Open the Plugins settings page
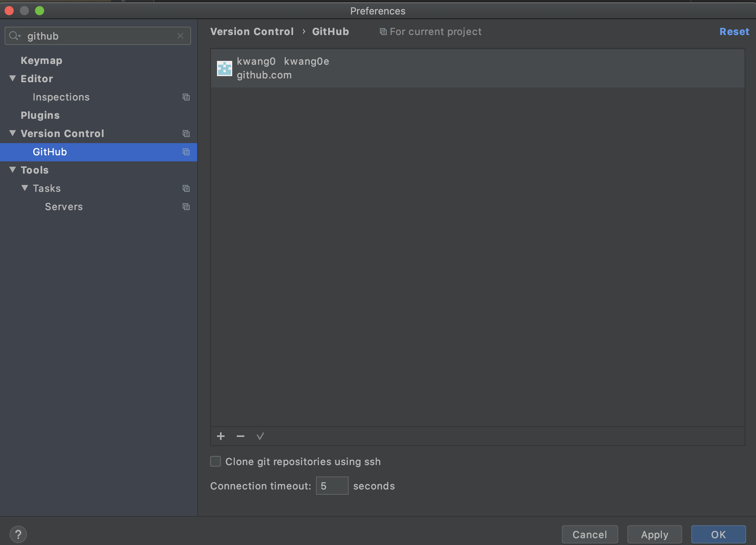The height and width of the screenshot is (545, 756). click(x=40, y=115)
